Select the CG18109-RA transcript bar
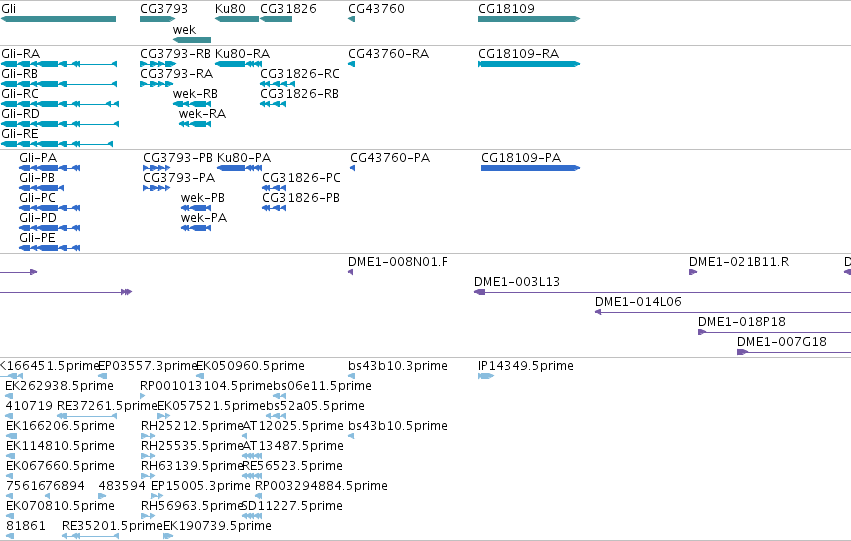 coord(529,64)
